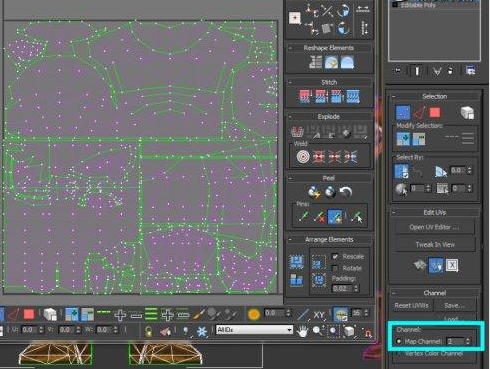Click the snowflake Freeze Selected icon

(x=202, y=331)
